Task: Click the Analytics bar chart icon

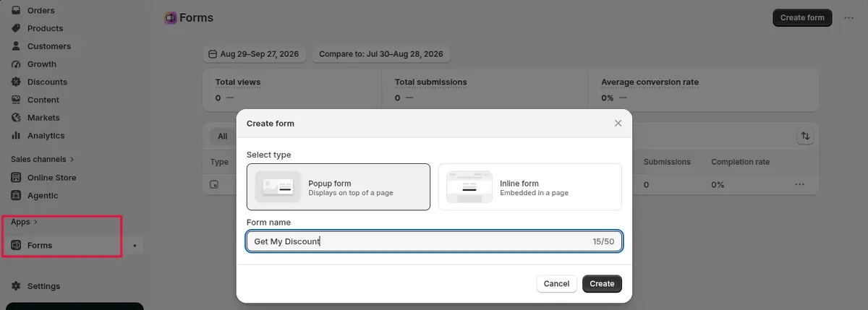Action: (16, 135)
